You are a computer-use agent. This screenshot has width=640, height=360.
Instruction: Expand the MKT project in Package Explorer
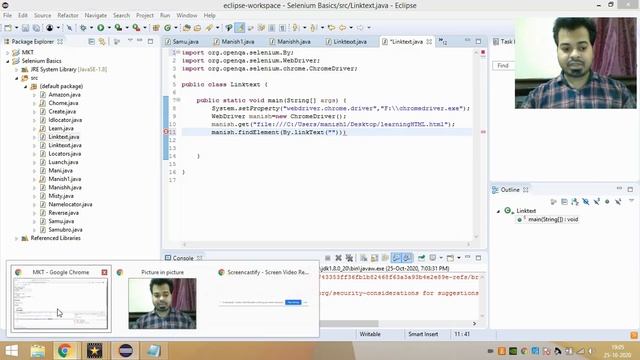[x=8, y=53]
